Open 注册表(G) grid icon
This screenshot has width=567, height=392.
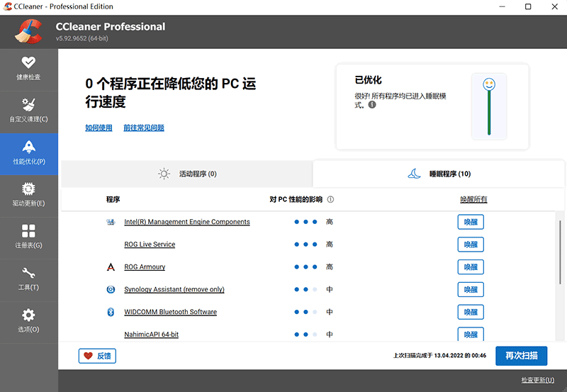28,231
